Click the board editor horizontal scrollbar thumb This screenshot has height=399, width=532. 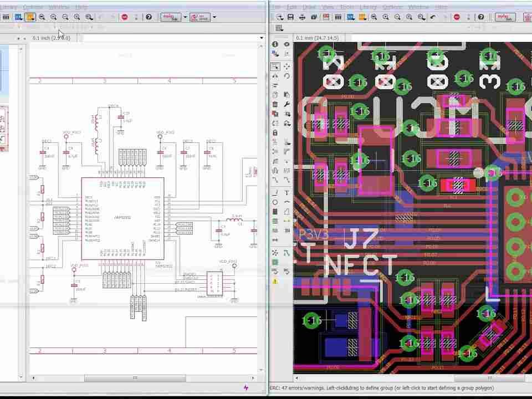[x=490, y=378]
